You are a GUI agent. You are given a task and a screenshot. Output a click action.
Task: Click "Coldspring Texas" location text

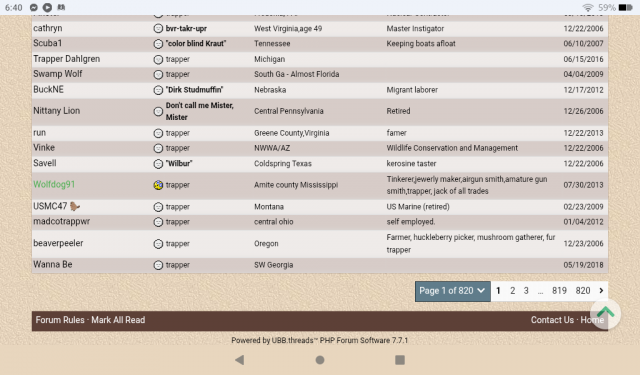[283, 164]
